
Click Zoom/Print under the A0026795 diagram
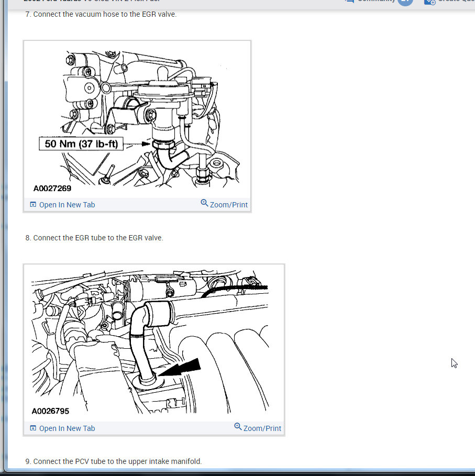[x=258, y=428]
